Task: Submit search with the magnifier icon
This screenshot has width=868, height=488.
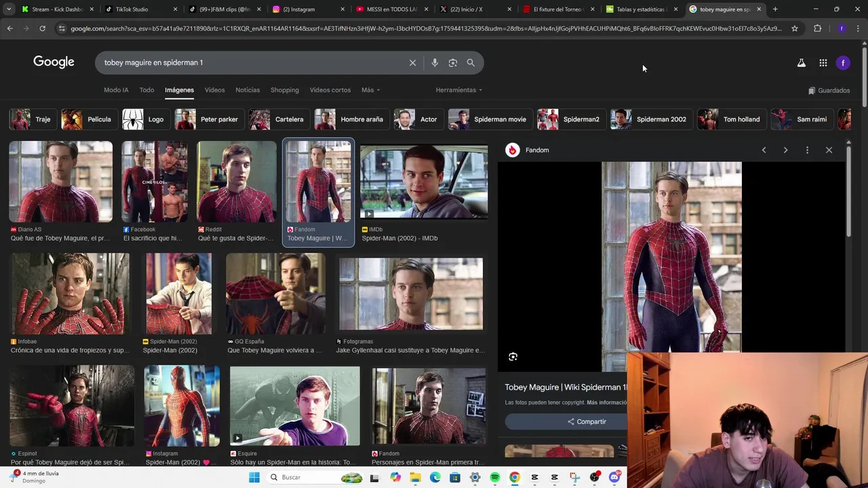Action: click(x=471, y=62)
